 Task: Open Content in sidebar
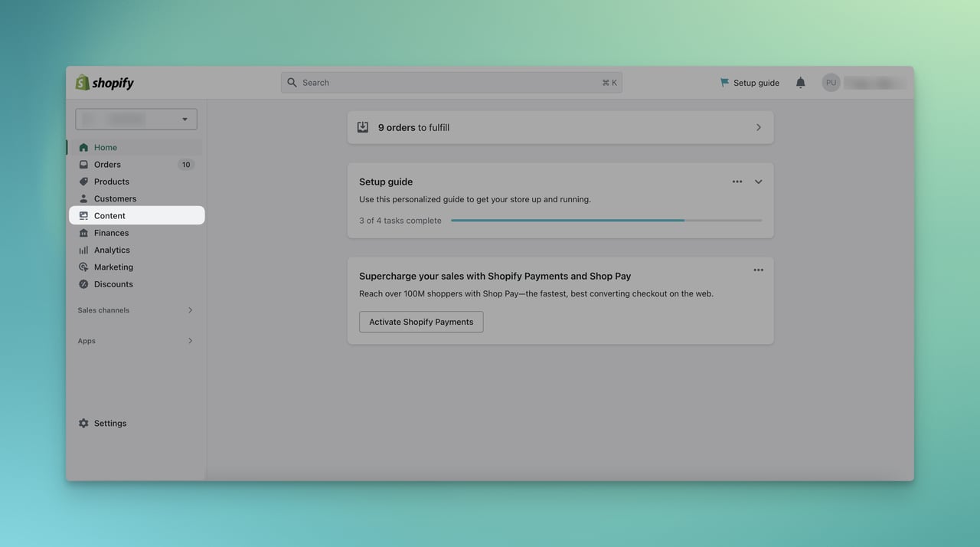tap(136, 216)
